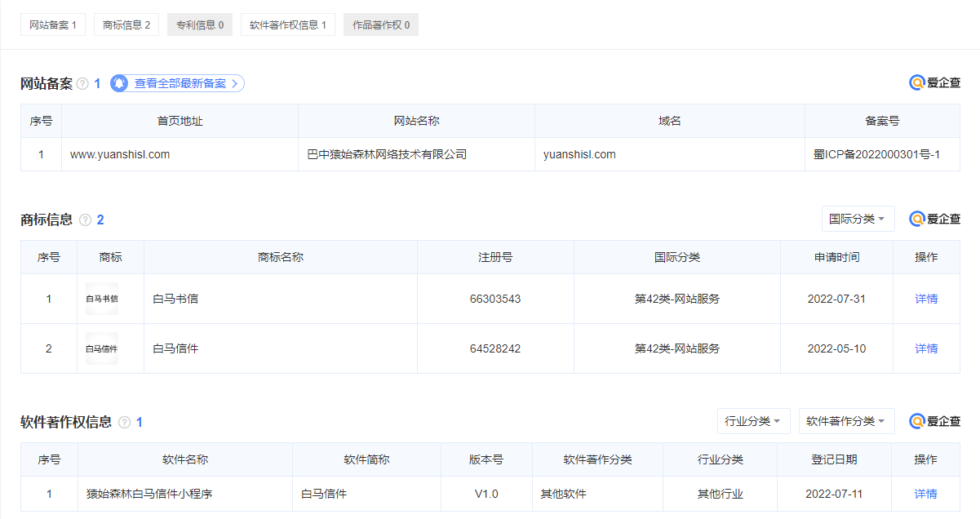980x519 pixels.
Task: Click the 申请时间 column header
Action: tap(836, 257)
